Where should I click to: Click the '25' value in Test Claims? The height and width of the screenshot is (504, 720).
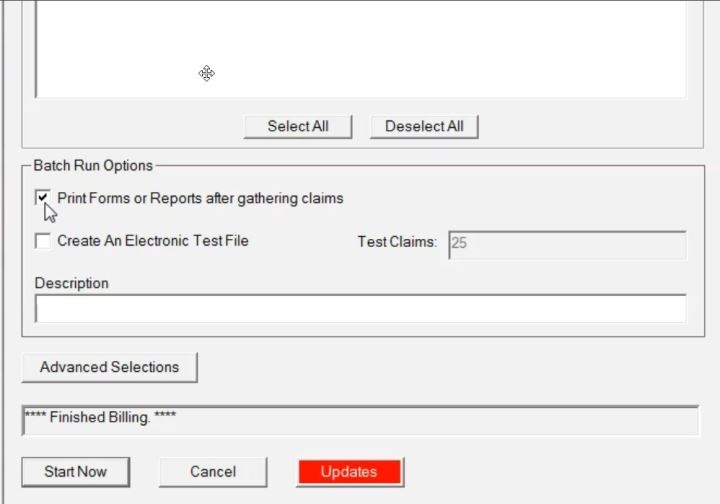(x=459, y=243)
